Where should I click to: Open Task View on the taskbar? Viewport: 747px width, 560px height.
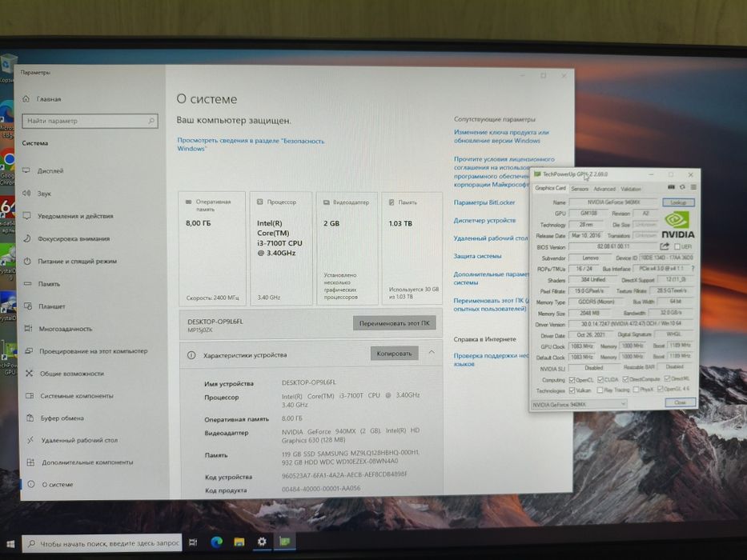point(193,542)
